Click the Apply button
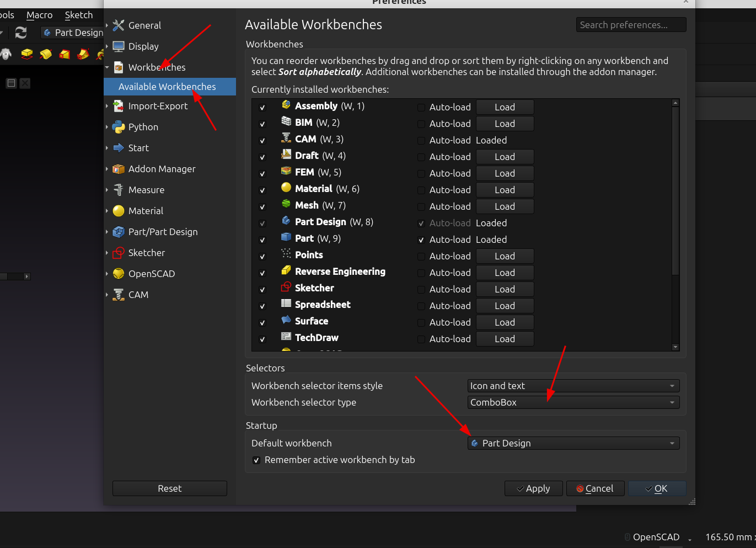The height and width of the screenshot is (548, 756). pyautogui.click(x=534, y=488)
